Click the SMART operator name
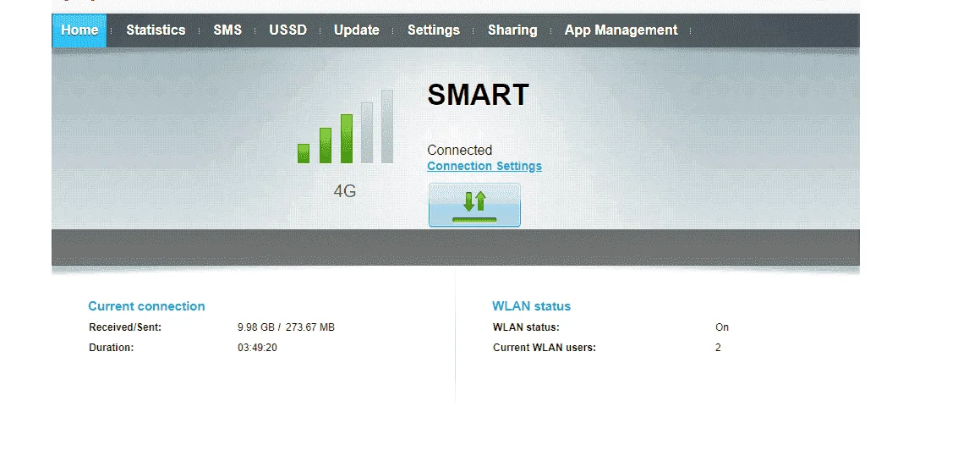980x456 pixels. [x=478, y=95]
